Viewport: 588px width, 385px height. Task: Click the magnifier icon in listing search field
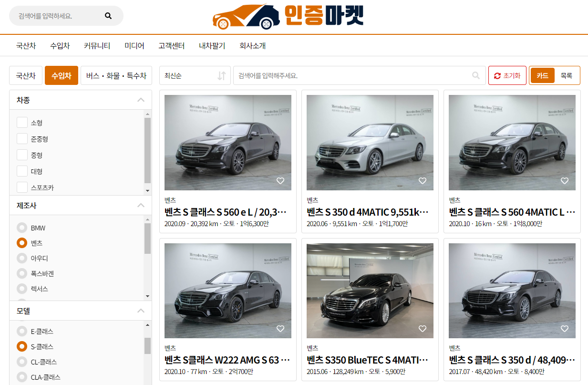pos(476,75)
